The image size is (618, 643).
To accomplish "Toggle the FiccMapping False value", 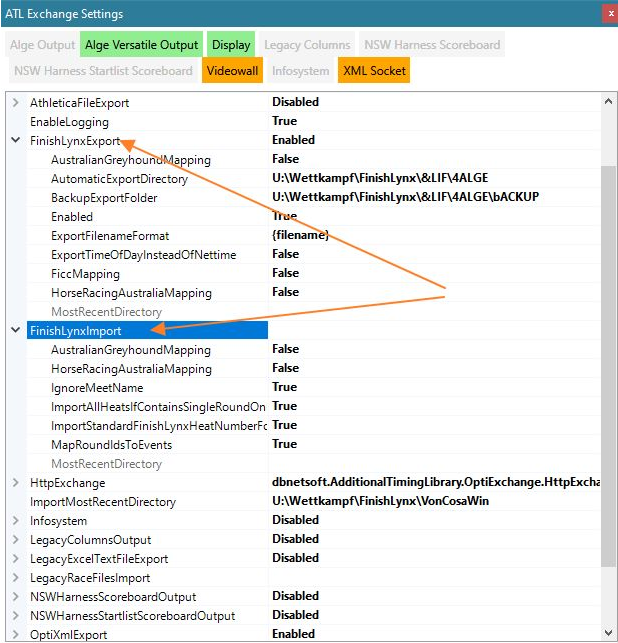I will [285, 273].
